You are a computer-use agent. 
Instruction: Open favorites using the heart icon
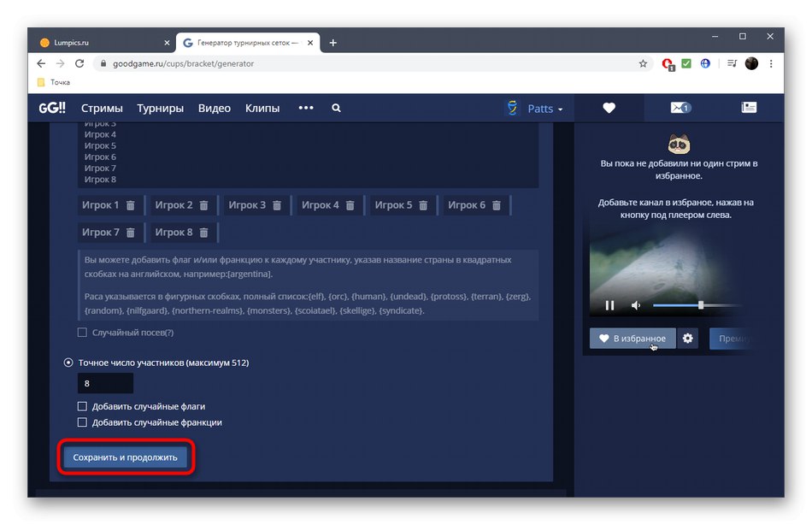pyautogui.click(x=609, y=108)
